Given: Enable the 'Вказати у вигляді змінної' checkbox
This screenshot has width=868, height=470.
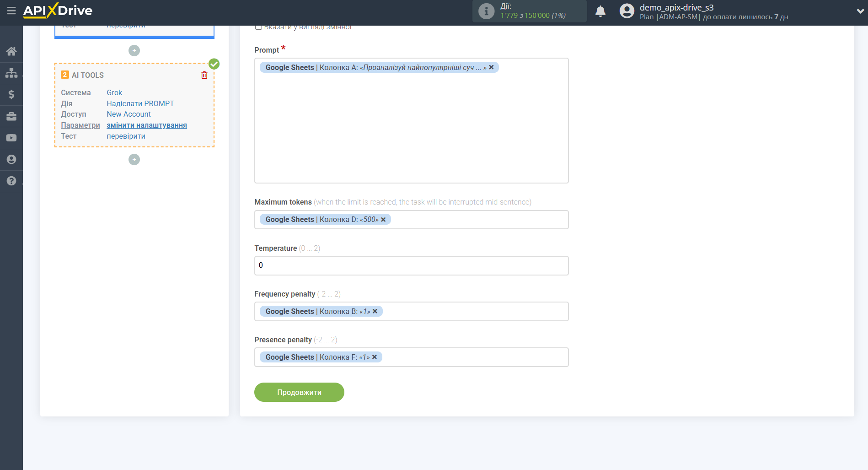Looking at the screenshot, I should pyautogui.click(x=259, y=27).
